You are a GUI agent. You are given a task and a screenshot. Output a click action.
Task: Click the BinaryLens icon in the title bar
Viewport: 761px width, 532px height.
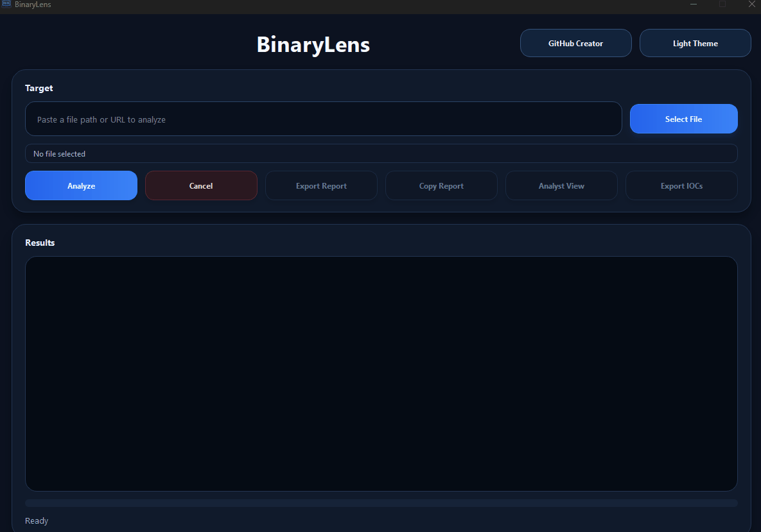(x=6, y=4)
